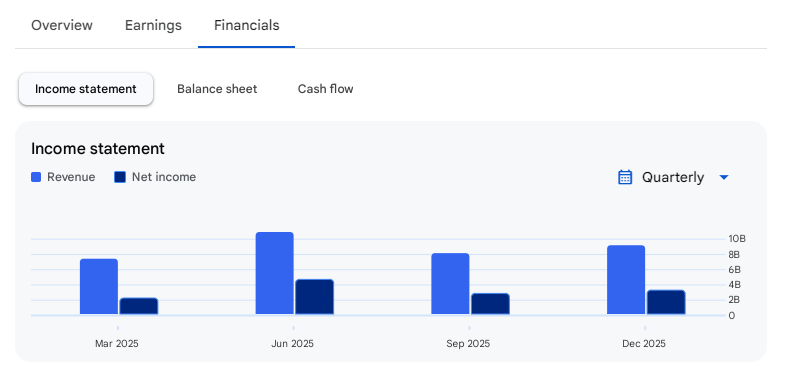The image size is (787, 384).
Task: Select the Financials tab
Action: 246,25
